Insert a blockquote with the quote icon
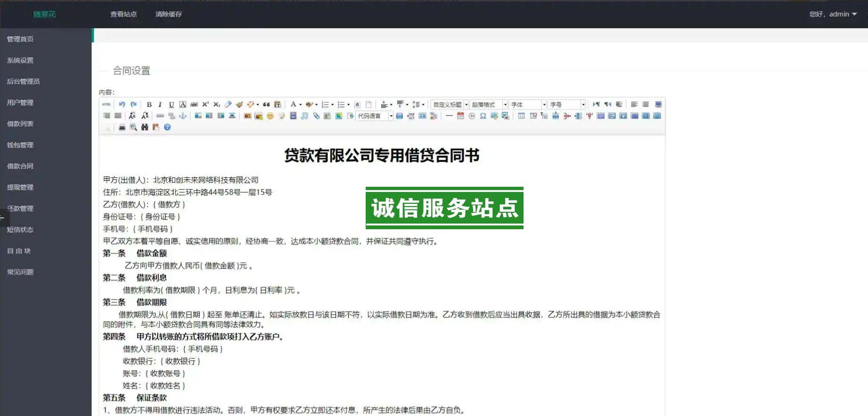 point(266,105)
